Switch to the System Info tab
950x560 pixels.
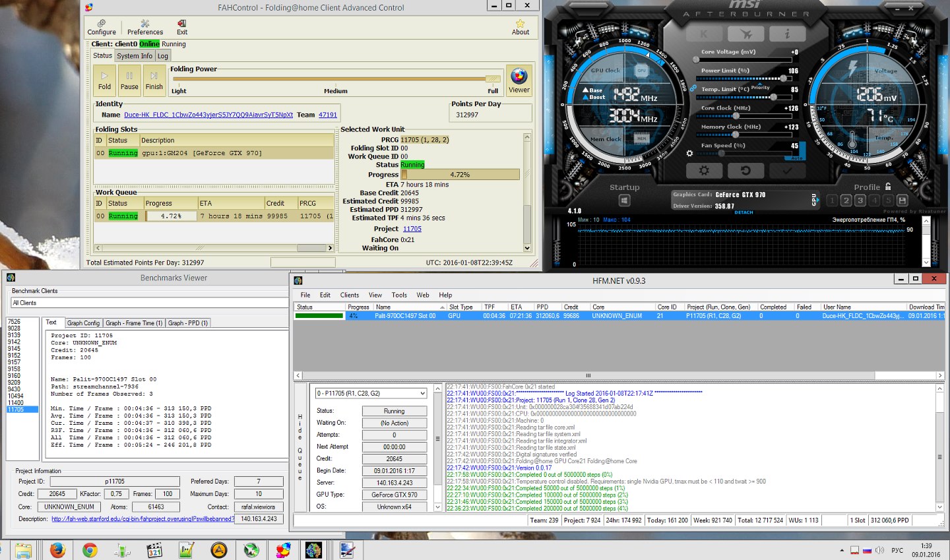135,56
